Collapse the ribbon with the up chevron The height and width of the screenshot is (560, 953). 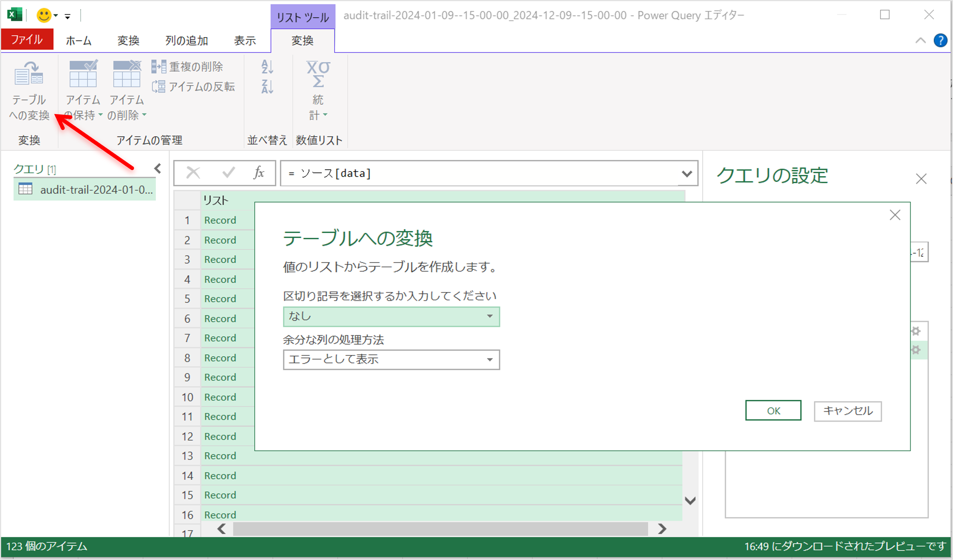click(921, 41)
